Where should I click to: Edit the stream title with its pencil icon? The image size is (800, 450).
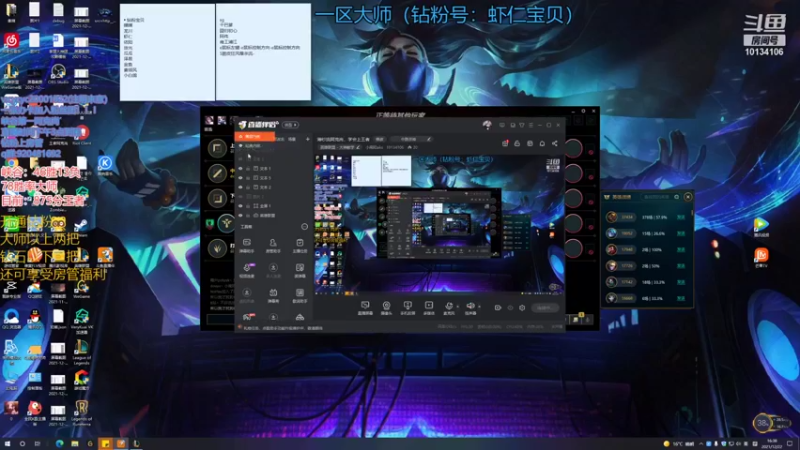429,139
